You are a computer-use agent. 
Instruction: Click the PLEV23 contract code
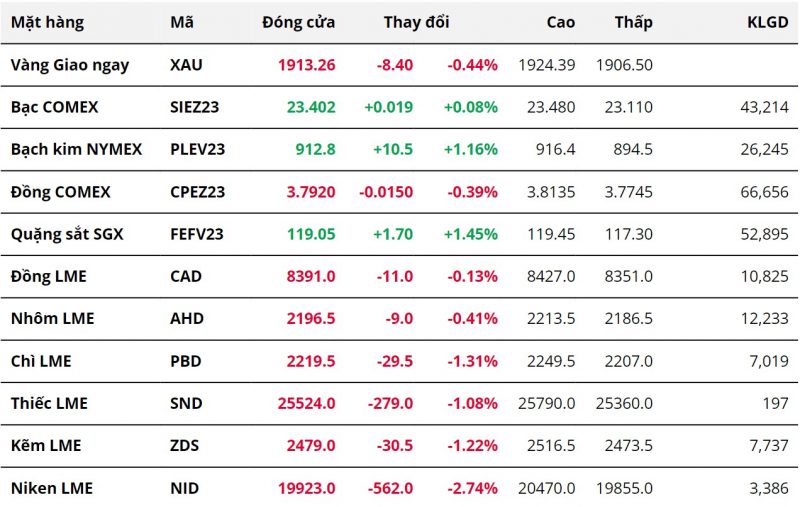tap(198, 149)
